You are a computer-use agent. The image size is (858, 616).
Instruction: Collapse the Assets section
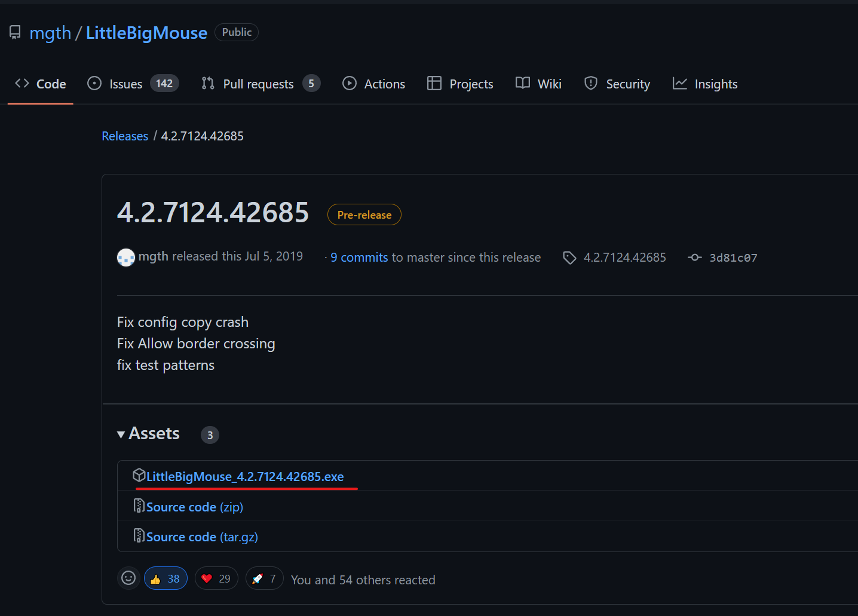coord(149,434)
